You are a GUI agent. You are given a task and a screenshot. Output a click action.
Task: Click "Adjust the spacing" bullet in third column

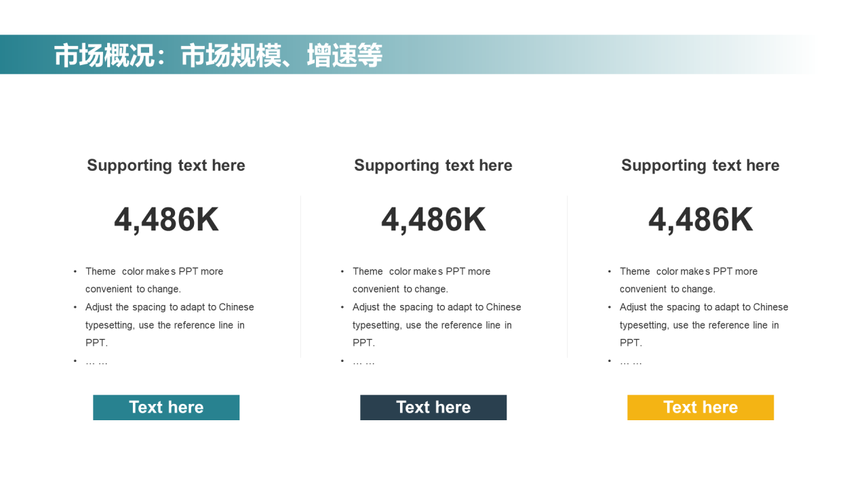tap(704, 325)
